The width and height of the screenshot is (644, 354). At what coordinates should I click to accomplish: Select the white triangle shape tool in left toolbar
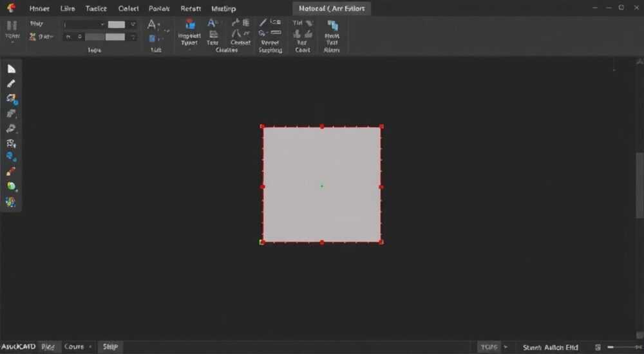tap(11, 69)
